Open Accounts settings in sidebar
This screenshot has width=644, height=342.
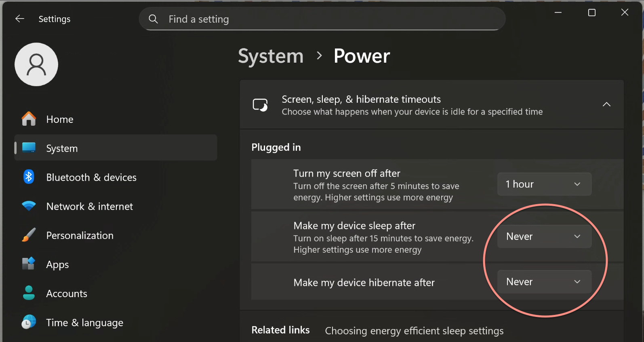click(67, 293)
